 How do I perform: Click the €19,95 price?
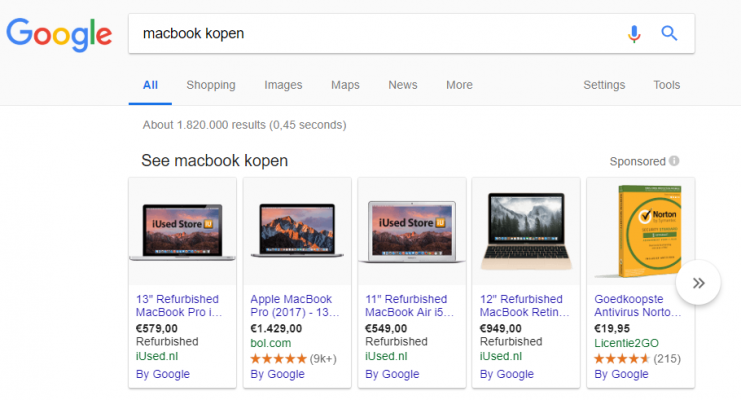pyautogui.click(x=612, y=328)
